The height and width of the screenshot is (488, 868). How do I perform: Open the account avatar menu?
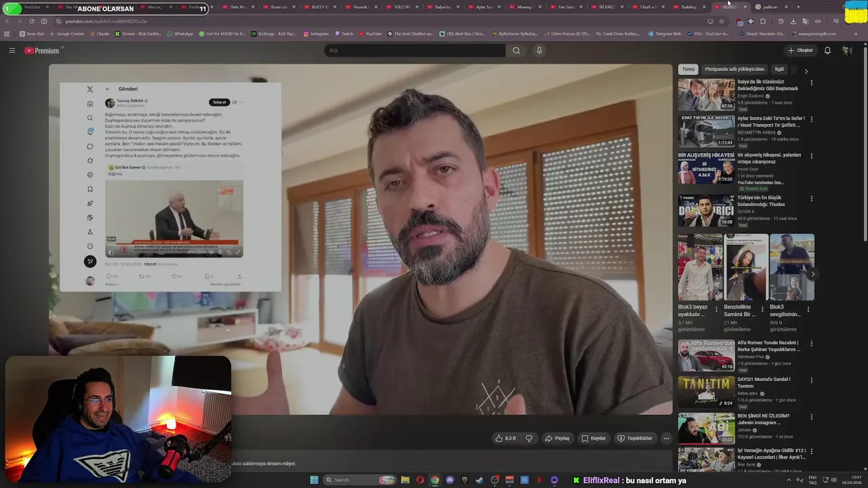point(847,50)
